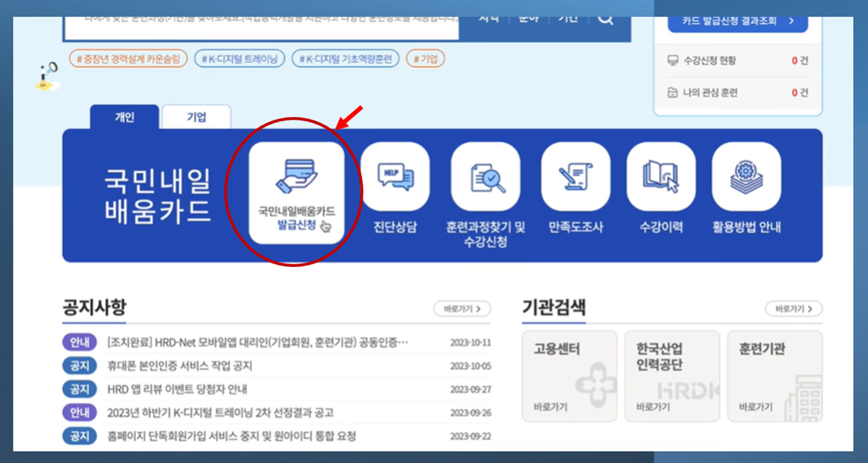Open 기관검색 바로가기 link

(x=794, y=308)
